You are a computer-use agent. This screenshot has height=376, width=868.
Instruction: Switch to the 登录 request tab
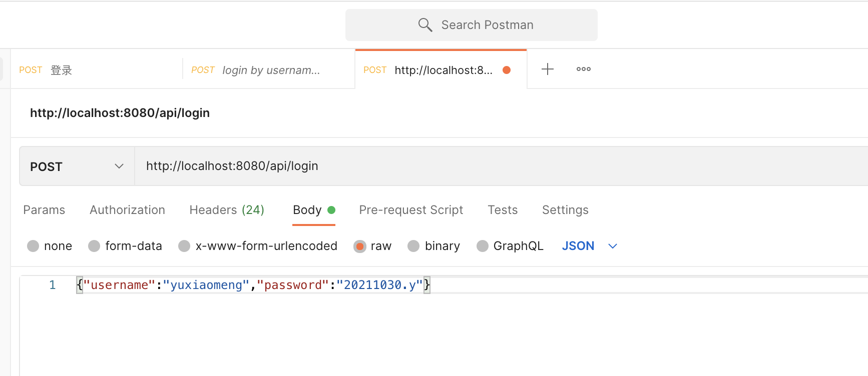[x=61, y=70]
